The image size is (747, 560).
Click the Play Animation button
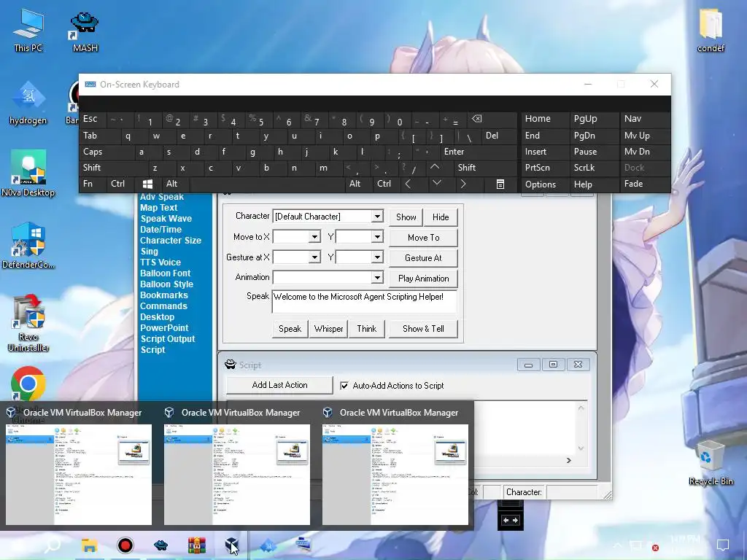pyautogui.click(x=424, y=279)
